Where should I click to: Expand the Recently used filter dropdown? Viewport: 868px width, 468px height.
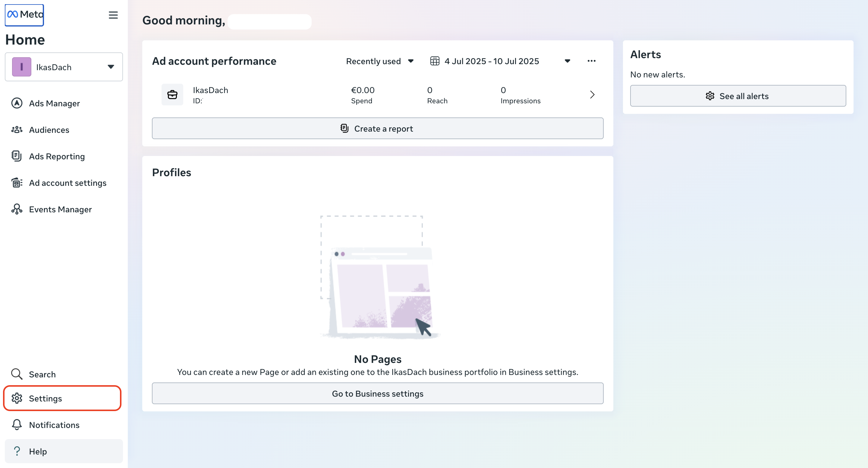click(380, 61)
